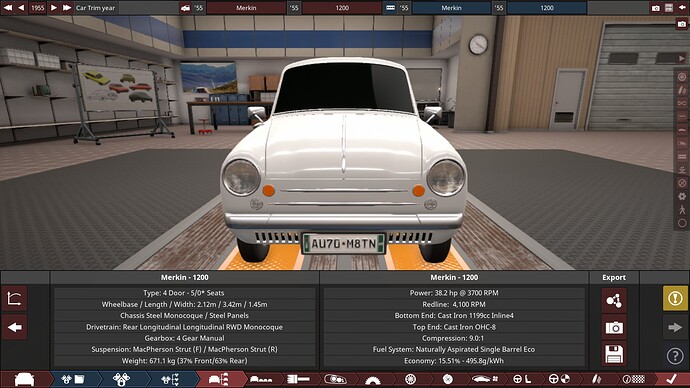The width and height of the screenshot is (690, 388).
Task: Click the Wheelbase / Length / Width row
Action: click(184, 304)
